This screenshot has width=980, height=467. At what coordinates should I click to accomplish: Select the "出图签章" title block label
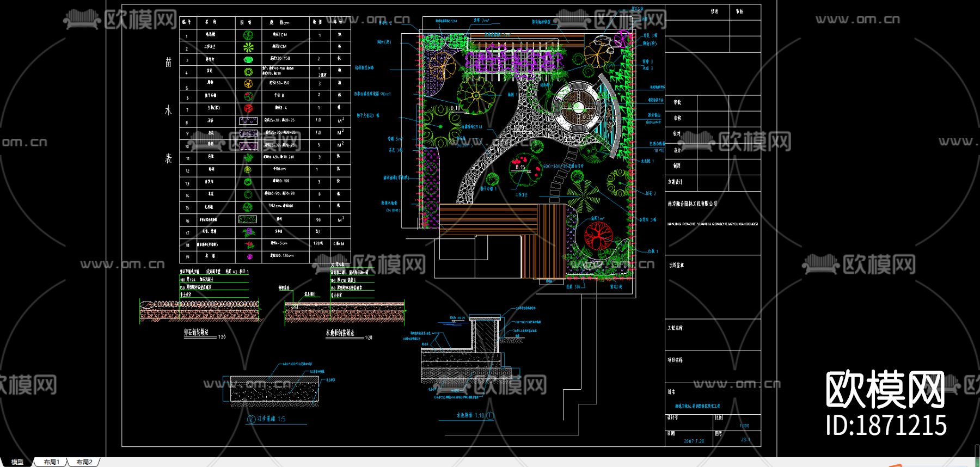[676, 265]
